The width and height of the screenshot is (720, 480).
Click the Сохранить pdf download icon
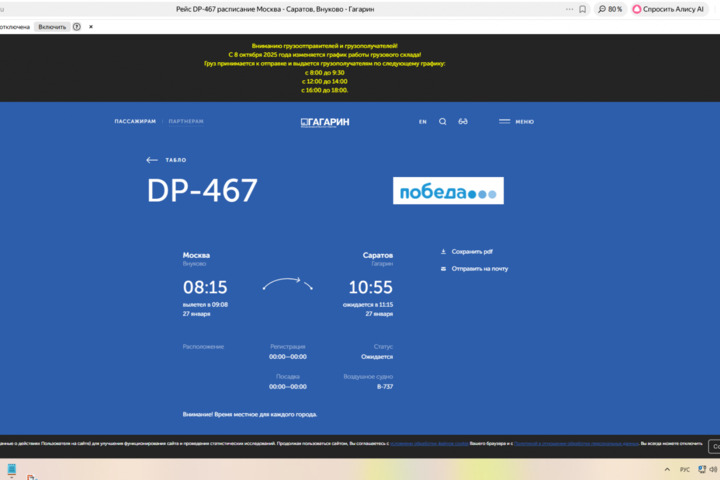(443, 252)
